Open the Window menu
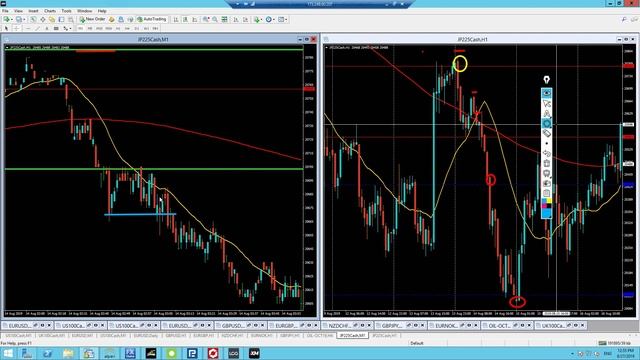Image resolution: width=640 pixels, height=360 pixels. pos(84,11)
